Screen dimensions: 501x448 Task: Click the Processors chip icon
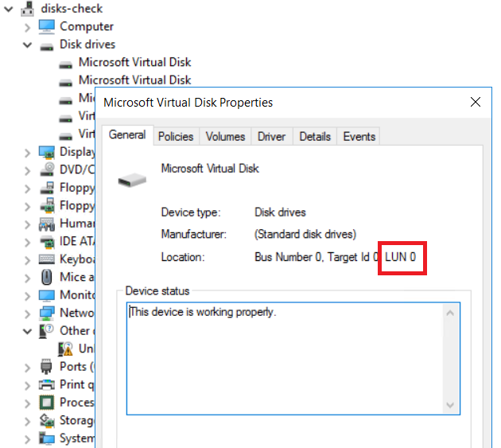(x=47, y=403)
